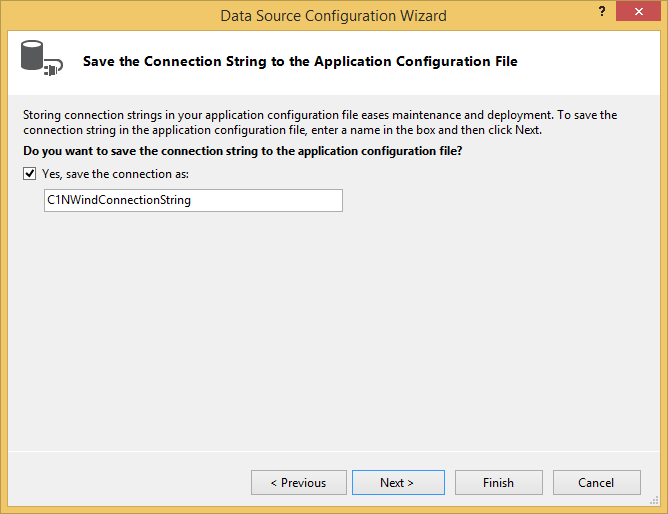Click the C1NWindConnectionString name field
The width and height of the screenshot is (668, 514).
point(193,200)
